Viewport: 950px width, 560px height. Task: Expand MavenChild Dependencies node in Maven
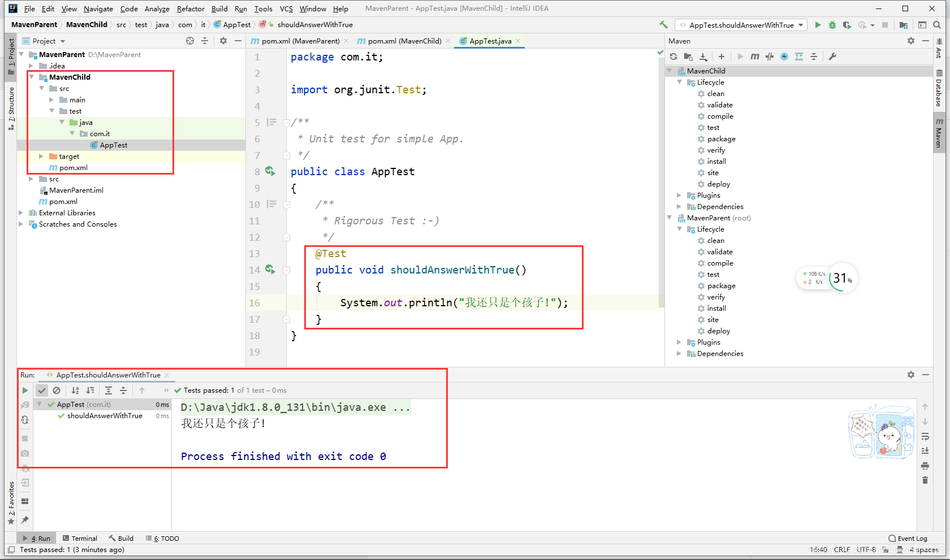(x=680, y=206)
